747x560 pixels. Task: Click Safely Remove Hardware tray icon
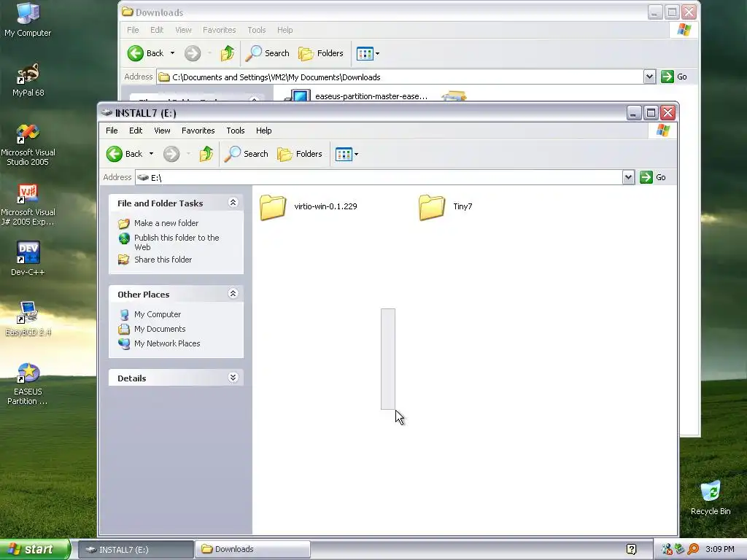click(x=680, y=549)
